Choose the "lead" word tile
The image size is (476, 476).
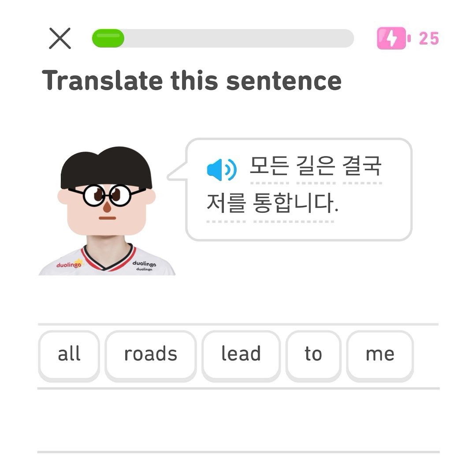point(241,354)
